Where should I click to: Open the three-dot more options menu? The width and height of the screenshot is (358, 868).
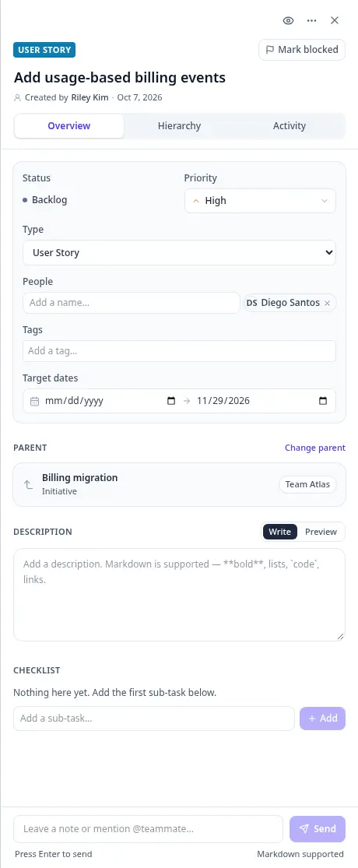311,20
